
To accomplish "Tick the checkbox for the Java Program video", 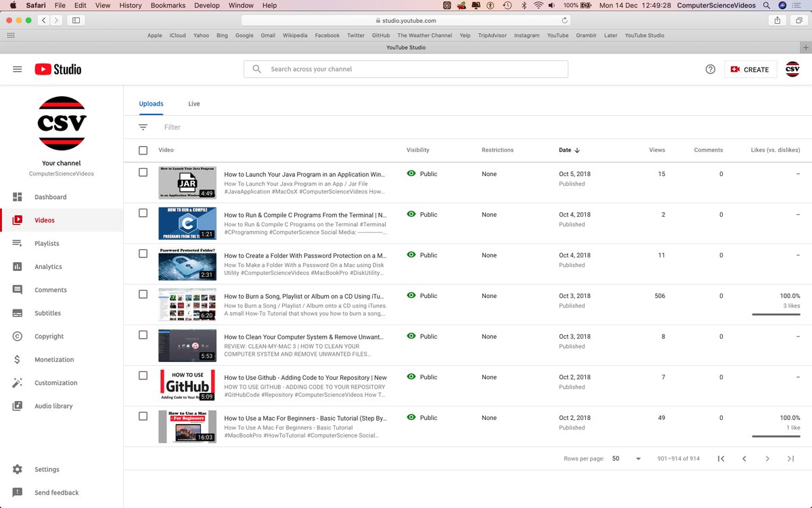I will (143, 172).
